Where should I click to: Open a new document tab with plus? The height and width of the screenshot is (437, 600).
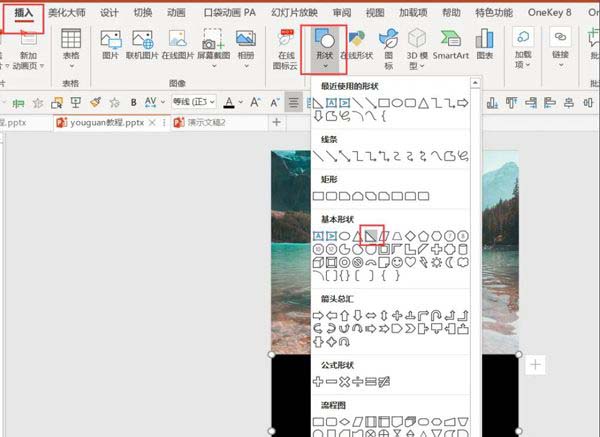(x=276, y=122)
